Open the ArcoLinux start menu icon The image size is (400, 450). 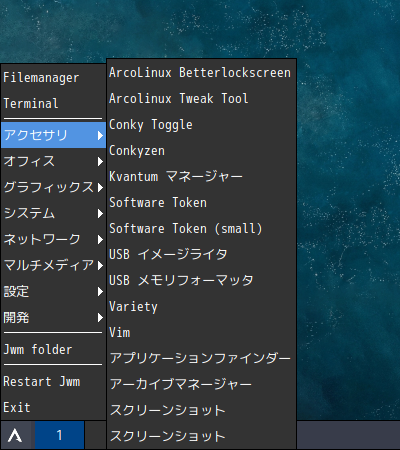point(16,435)
